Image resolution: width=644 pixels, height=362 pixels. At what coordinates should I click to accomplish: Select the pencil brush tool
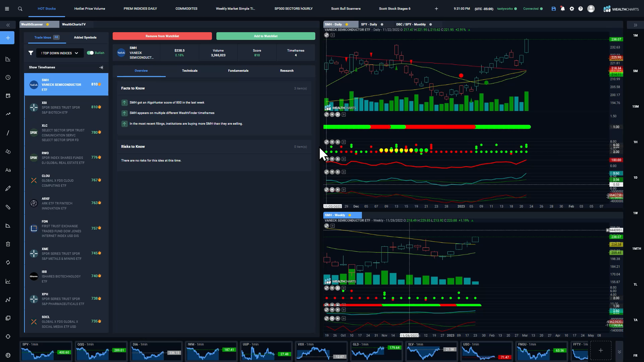tap(8, 188)
